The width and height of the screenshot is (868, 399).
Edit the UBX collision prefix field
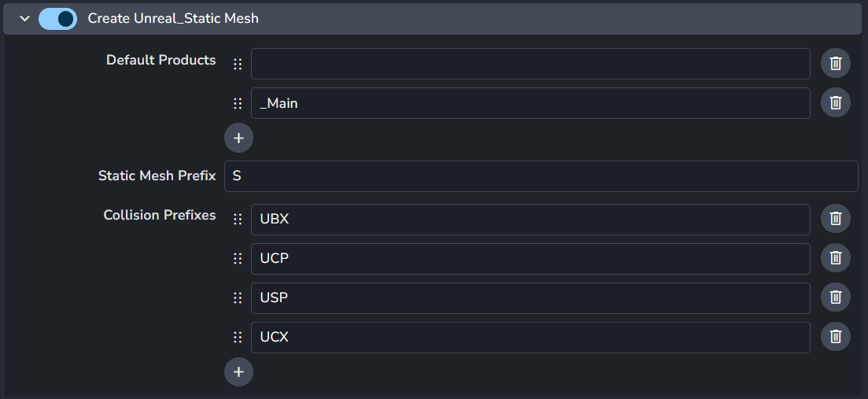[x=530, y=220]
